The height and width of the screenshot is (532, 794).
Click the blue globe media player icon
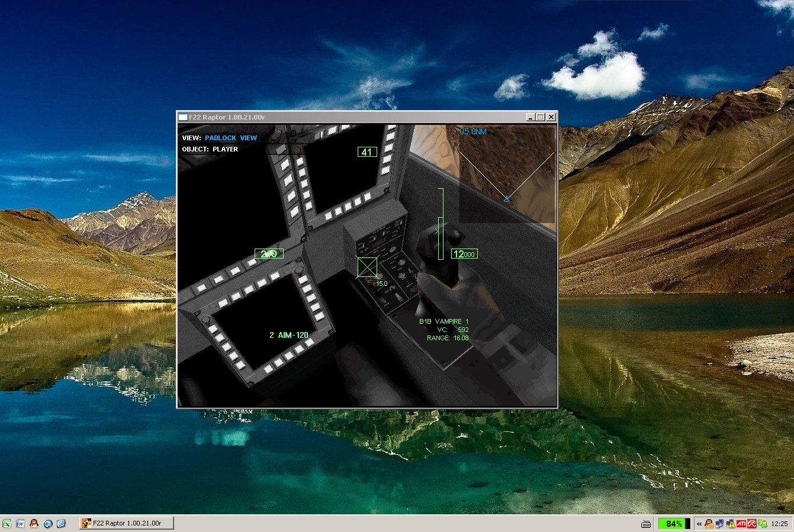pyautogui.click(x=48, y=523)
